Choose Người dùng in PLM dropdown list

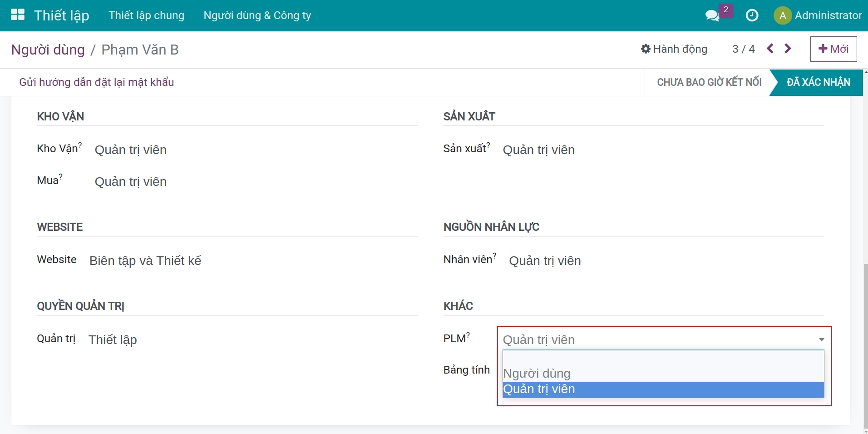pyautogui.click(x=663, y=374)
